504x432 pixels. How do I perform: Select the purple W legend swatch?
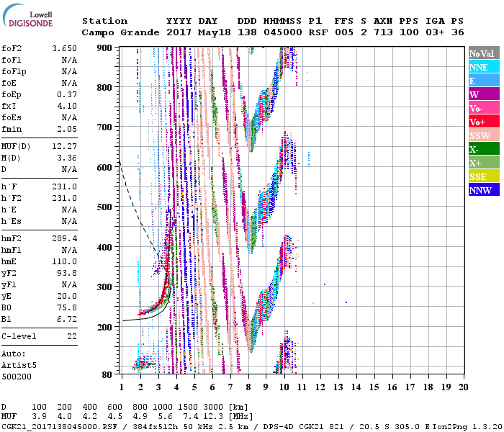[481, 94]
